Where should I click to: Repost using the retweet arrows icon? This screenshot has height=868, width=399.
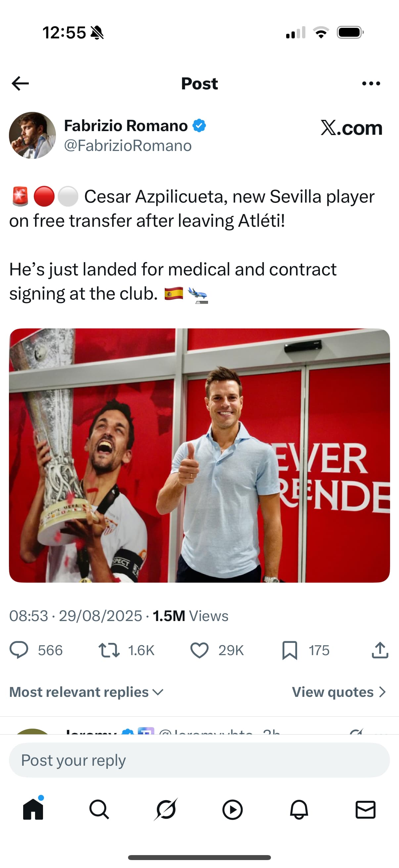click(x=109, y=650)
